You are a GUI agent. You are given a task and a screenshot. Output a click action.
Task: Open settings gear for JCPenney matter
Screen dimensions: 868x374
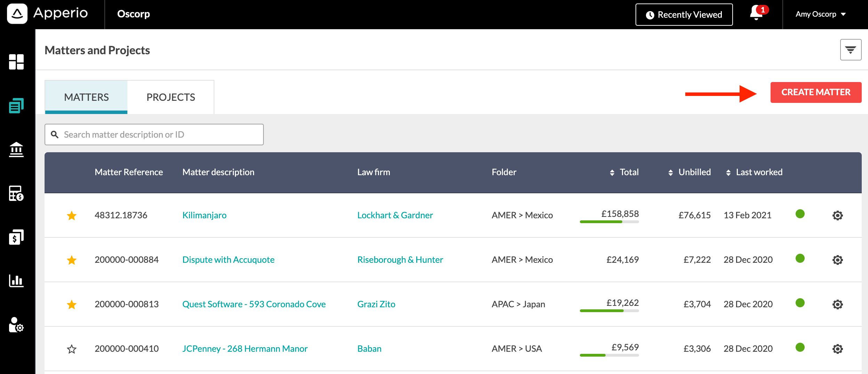click(x=837, y=349)
